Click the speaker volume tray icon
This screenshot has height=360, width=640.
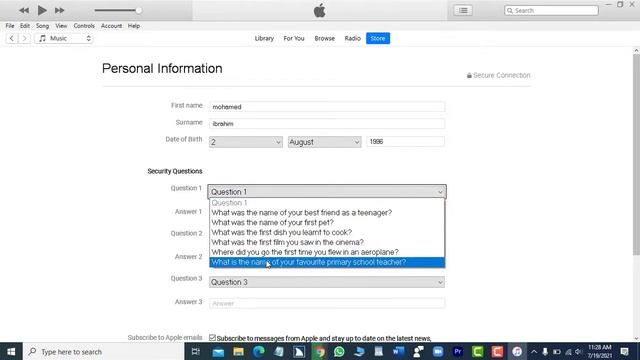[x=578, y=351]
